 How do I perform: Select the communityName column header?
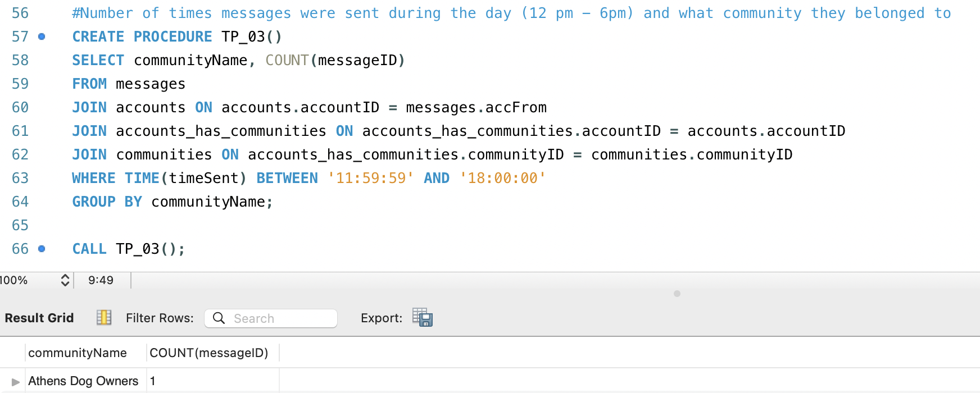pyautogui.click(x=78, y=353)
